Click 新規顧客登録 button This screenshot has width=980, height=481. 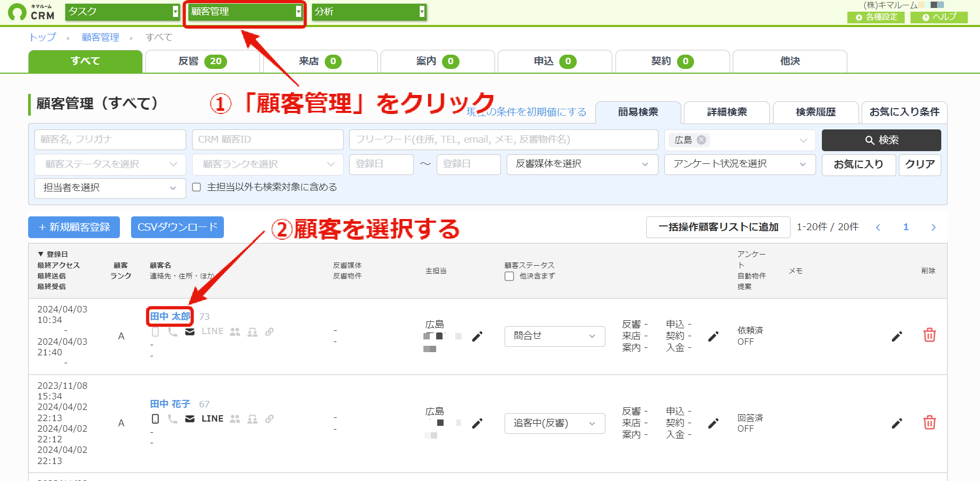click(74, 227)
